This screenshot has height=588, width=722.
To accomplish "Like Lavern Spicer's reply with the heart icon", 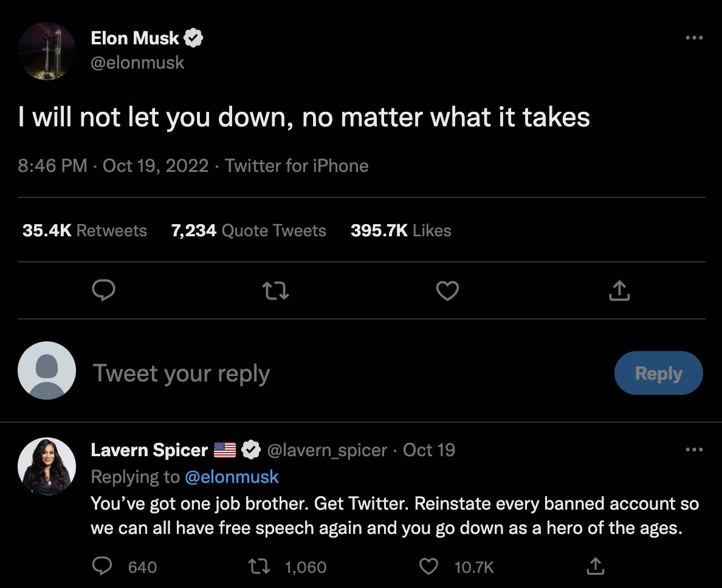I will [428, 566].
